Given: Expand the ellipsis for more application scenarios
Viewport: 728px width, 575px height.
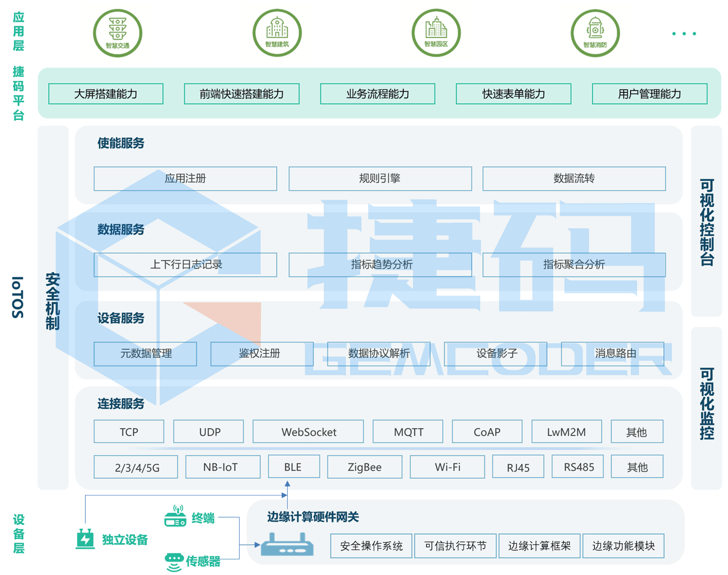Looking at the screenshot, I should (684, 32).
